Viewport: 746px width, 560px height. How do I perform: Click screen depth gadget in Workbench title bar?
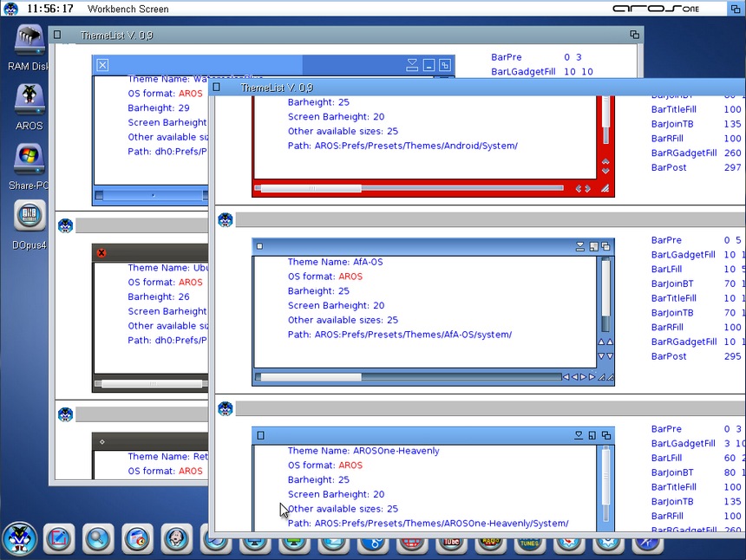click(x=736, y=9)
